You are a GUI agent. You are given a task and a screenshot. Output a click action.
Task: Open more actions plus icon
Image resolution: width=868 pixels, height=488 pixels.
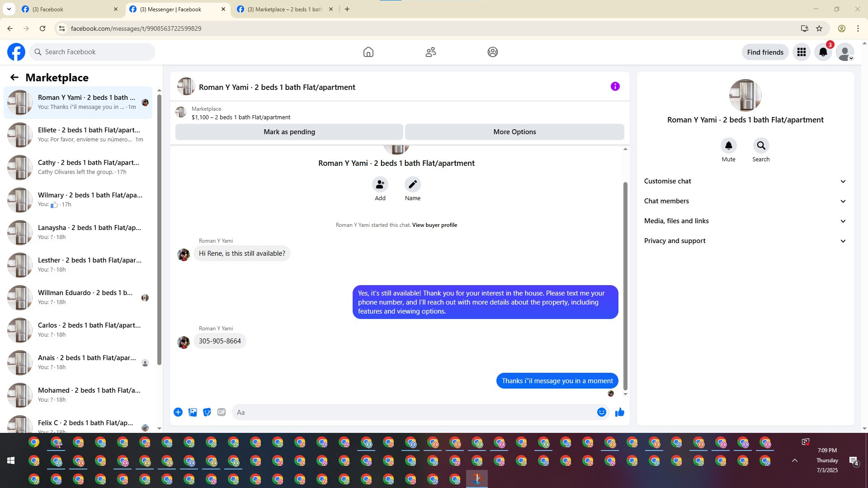pos(178,412)
